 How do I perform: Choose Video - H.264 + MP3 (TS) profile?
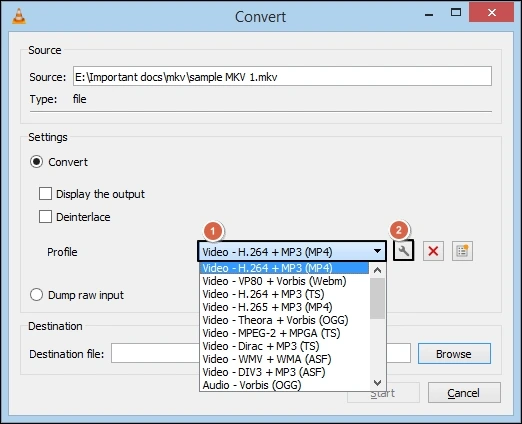pyautogui.click(x=284, y=294)
